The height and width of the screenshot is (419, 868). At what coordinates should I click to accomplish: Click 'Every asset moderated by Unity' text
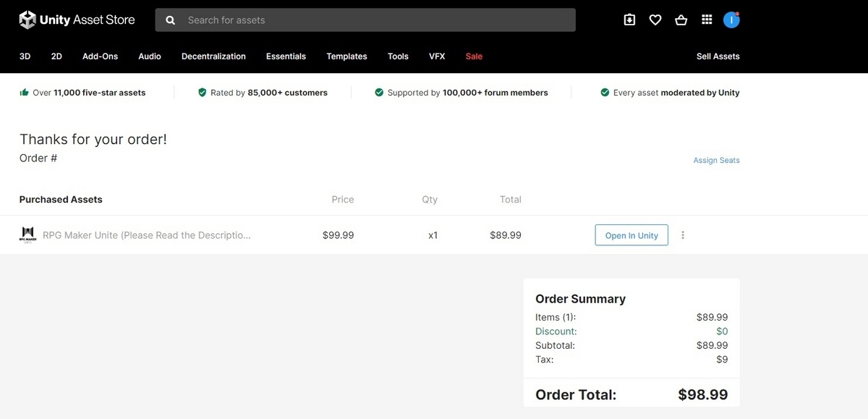pyautogui.click(x=676, y=93)
